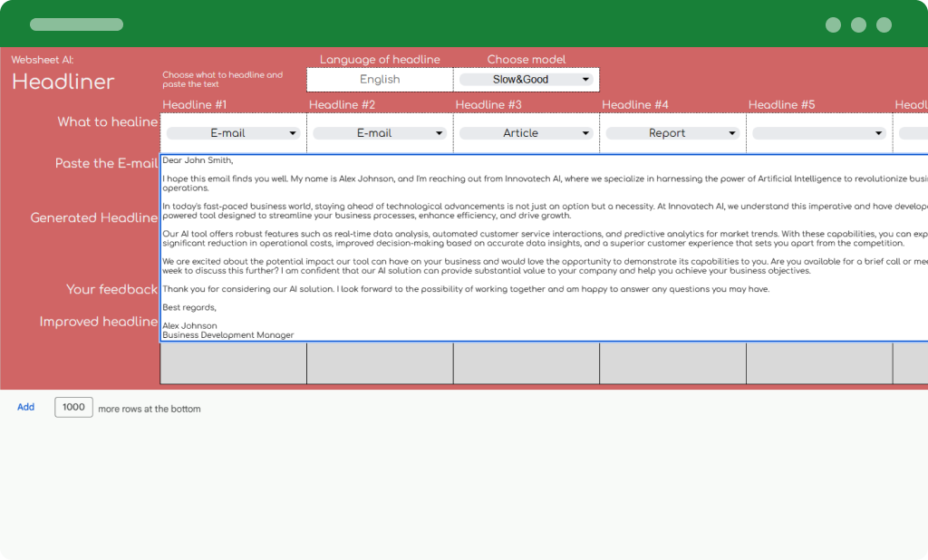Click grey bottom cell under Headline #2
The image size is (928, 560).
click(380, 363)
